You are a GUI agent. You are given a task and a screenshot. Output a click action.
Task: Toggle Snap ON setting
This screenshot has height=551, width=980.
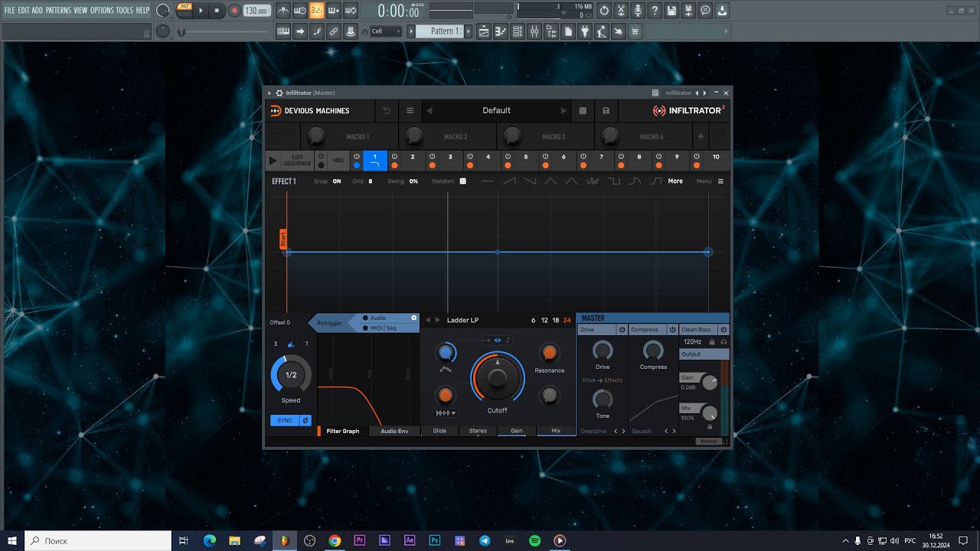pyautogui.click(x=337, y=181)
